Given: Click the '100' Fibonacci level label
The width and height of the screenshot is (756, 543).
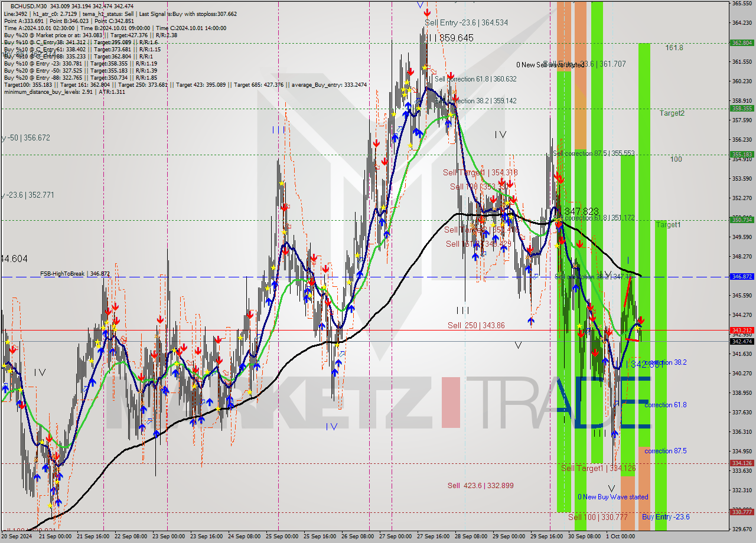Looking at the screenshot, I should pos(676,159).
